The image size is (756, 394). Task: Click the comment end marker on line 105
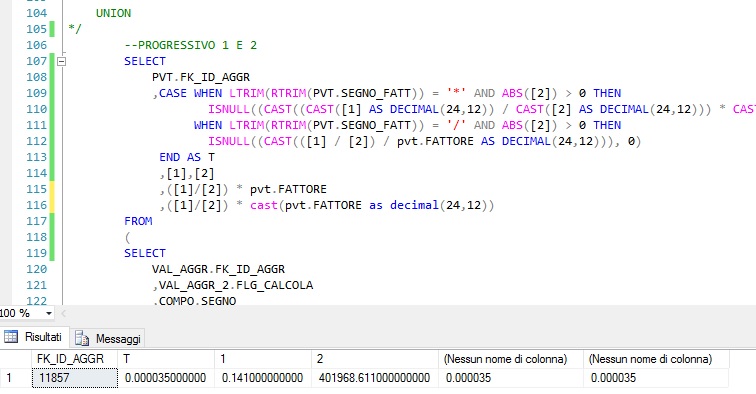(75, 29)
